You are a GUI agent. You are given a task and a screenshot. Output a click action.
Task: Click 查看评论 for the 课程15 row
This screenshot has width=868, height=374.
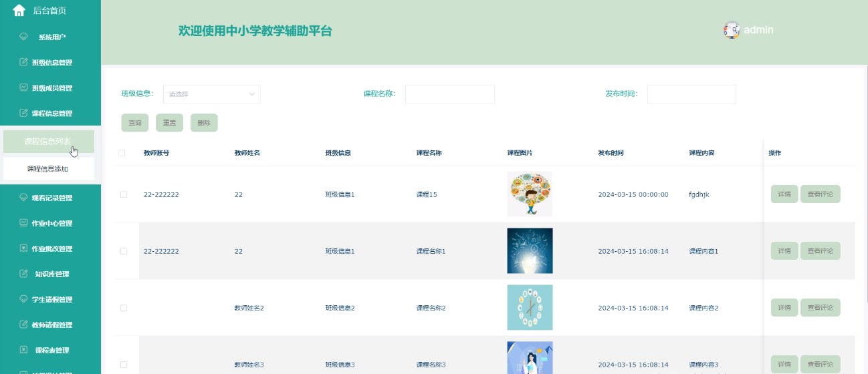(821, 194)
